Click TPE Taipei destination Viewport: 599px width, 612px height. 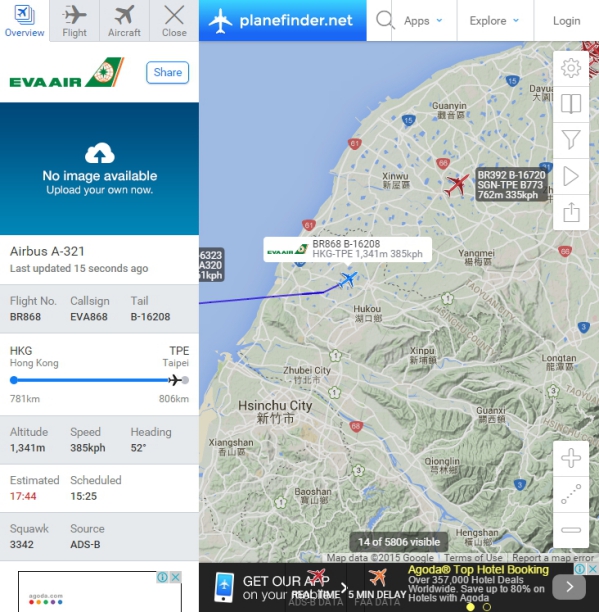(x=176, y=356)
